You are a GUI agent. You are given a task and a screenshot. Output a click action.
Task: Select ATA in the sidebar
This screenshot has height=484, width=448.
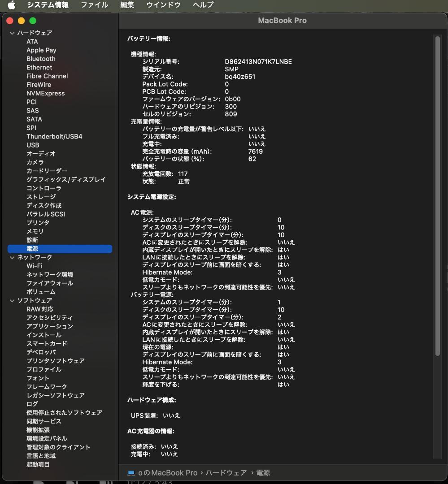(32, 41)
